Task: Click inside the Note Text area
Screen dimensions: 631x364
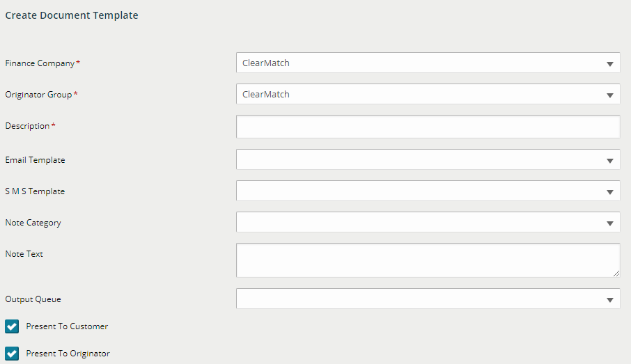Action: click(x=428, y=260)
